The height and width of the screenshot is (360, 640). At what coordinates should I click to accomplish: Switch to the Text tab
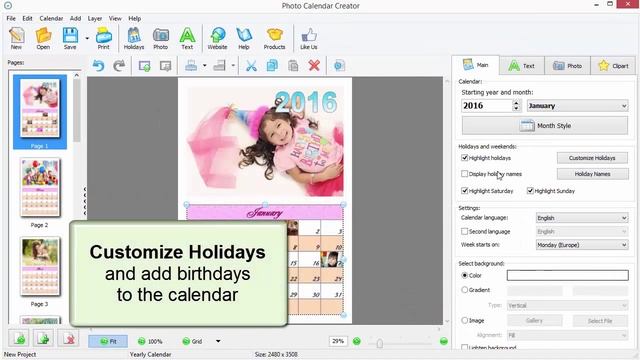coord(522,66)
